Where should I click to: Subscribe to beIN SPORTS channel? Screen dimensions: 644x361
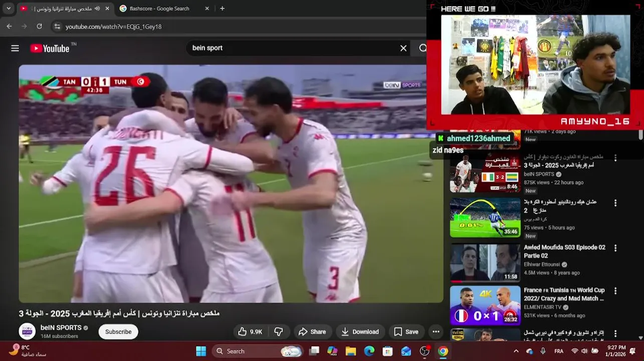tap(118, 331)
